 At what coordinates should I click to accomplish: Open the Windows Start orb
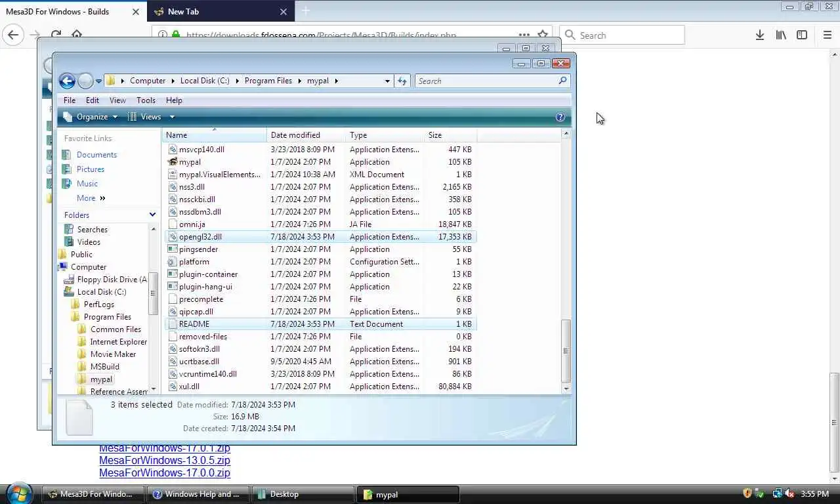[x=19, y=493]
